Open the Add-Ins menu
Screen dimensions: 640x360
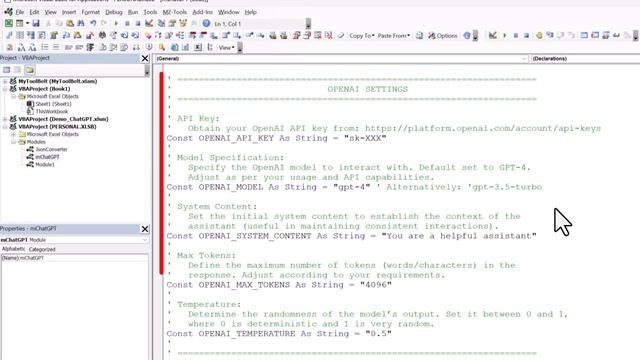202,12
